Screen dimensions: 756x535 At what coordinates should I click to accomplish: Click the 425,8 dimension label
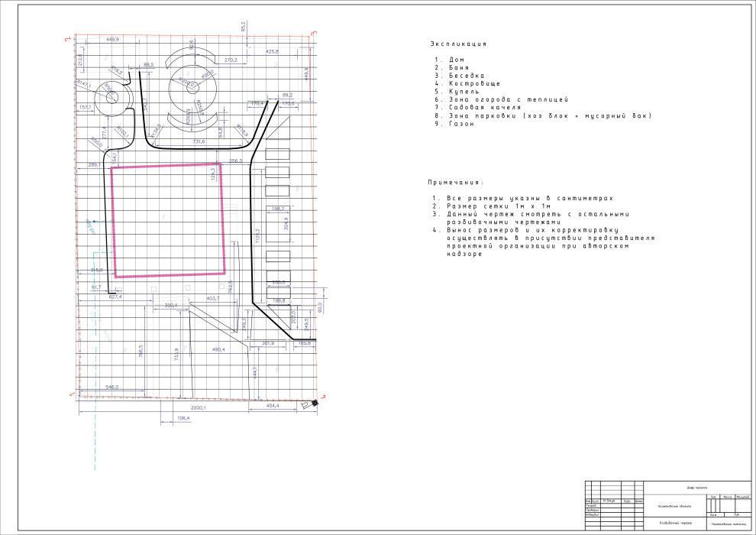point(272,51)
